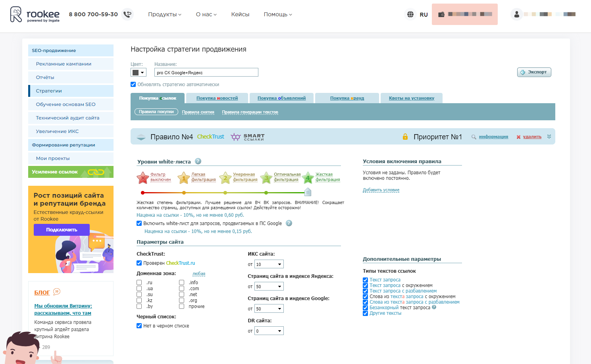Click the white-list help question icon
This screenshot has height=364, width=591.
(x=198, y=161)
